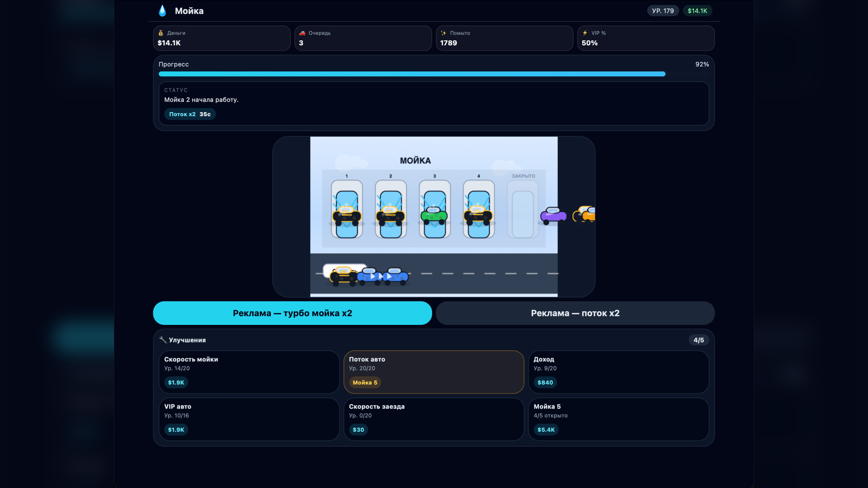This screenshot has width=868, height=488.
Task: Click the Деньги stat card
Action: (x=222, y=38)
